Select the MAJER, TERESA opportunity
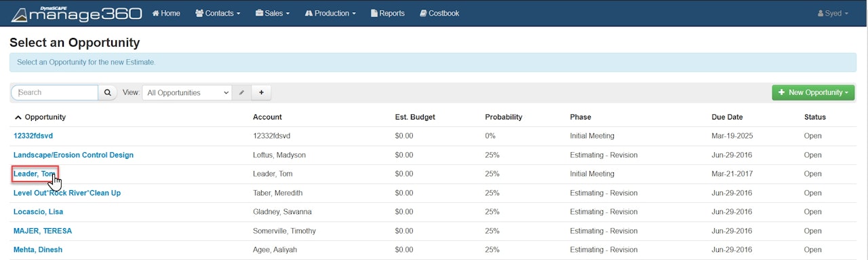The image size is (868, 260). 43,231
